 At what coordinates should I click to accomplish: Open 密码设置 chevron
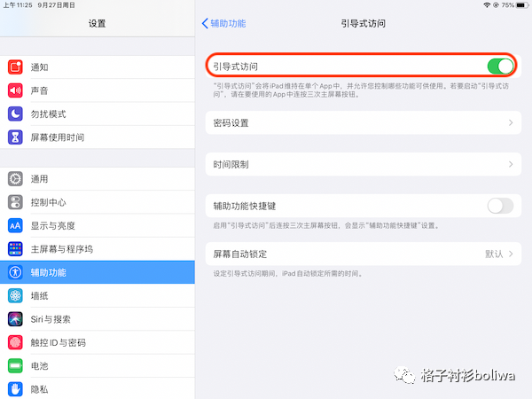[511, 122]
